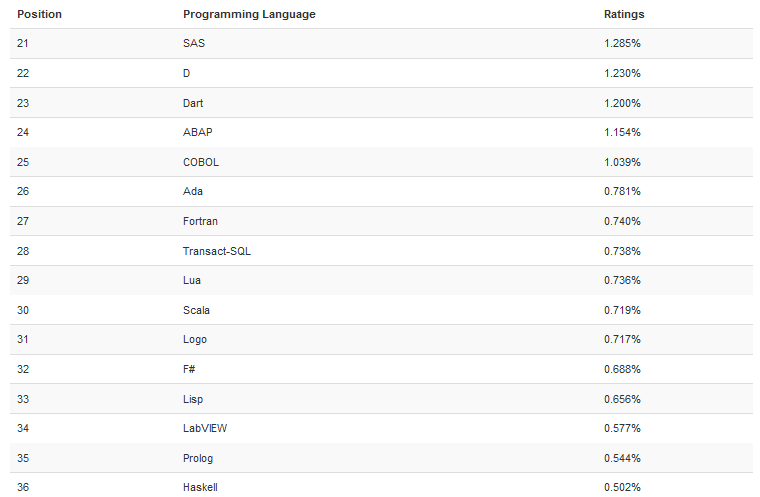This screenshot has width=760, height=497.
Task: Select the SAS language row
Action: 381,44
